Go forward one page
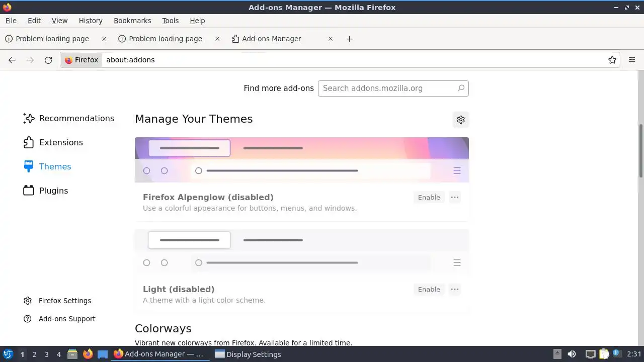The image size is (644, 362). 30,60
